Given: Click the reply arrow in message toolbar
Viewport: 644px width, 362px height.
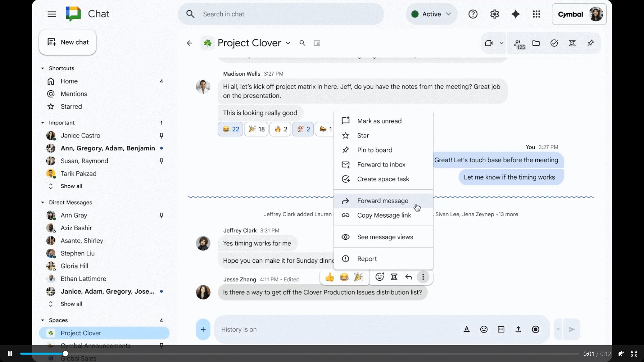Looking at the screenshot, I should [409, 277].
